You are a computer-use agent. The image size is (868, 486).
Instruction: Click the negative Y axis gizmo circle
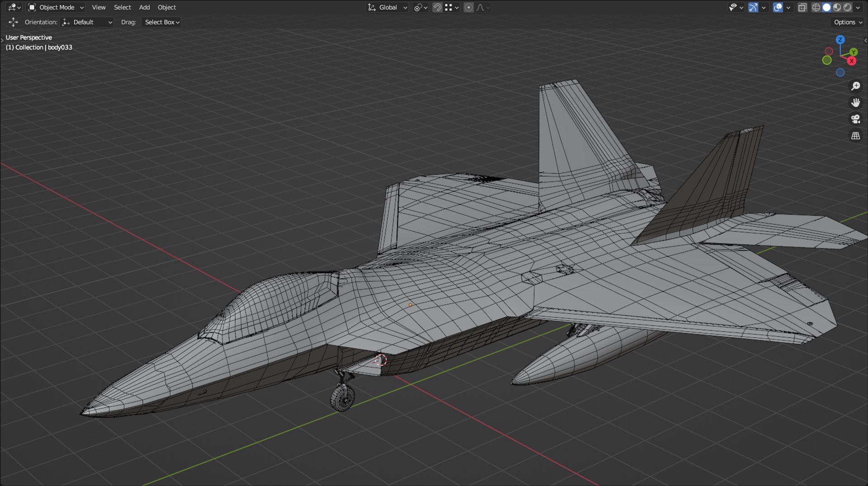coord(826,60)
